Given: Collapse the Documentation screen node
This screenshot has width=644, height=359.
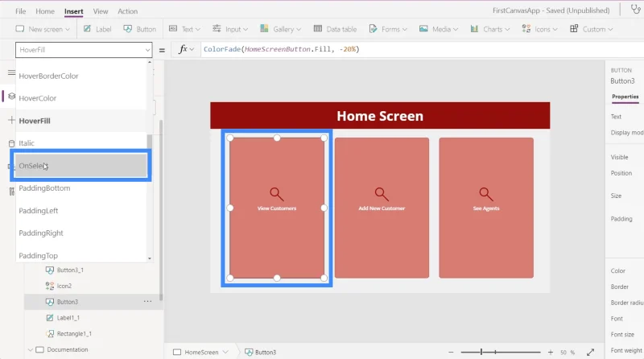Looking at the screenshot, I should (30, 349).
